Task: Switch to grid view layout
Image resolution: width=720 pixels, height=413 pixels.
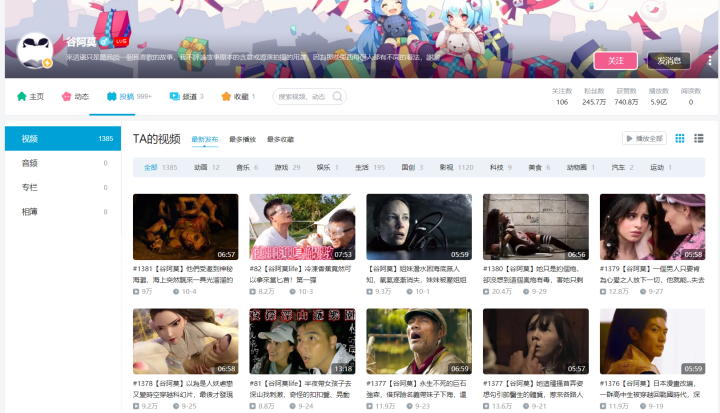Action: (681, 138)
